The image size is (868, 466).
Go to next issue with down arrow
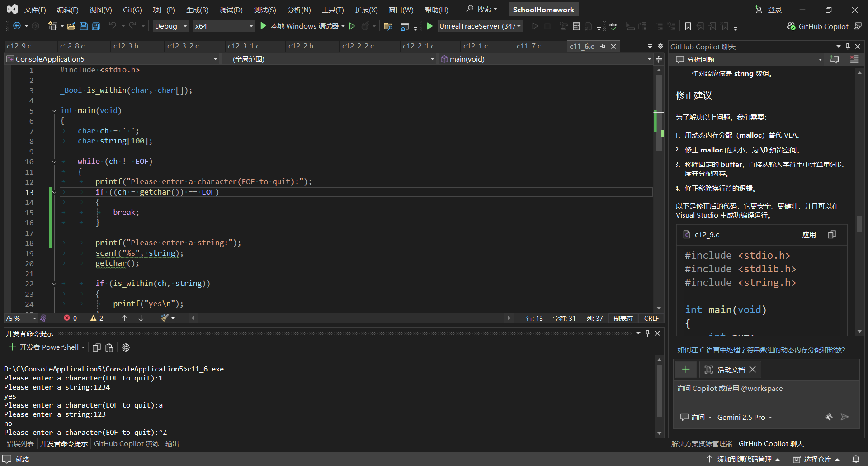(141, 318)
